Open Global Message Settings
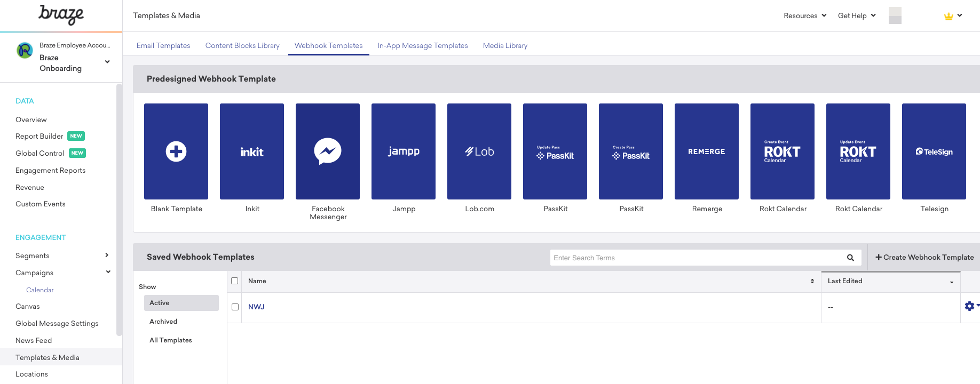 point(57,323)
